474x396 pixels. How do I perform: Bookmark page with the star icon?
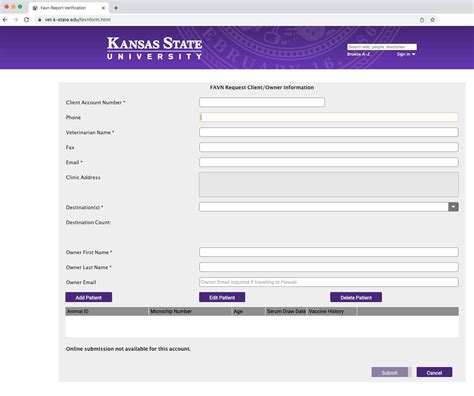pos(433,20)
